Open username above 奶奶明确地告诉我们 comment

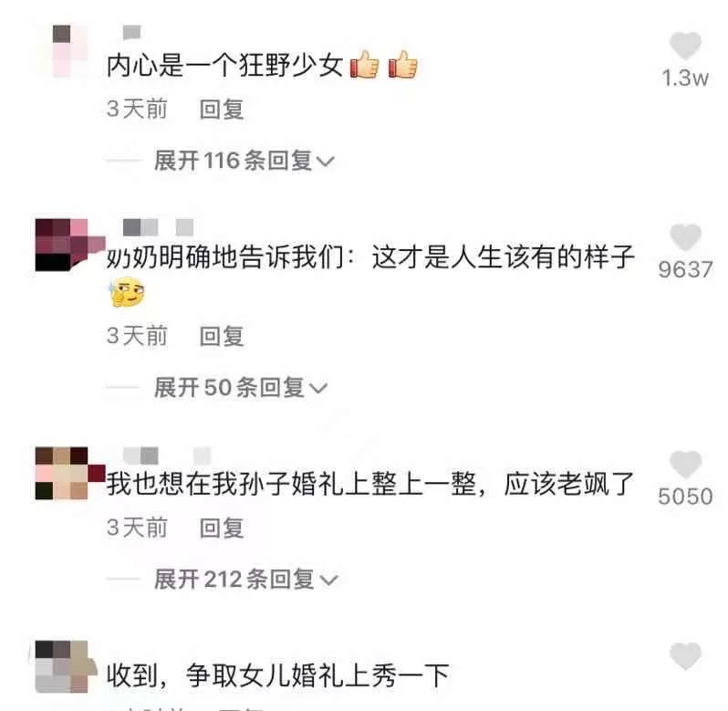point(159,227)
